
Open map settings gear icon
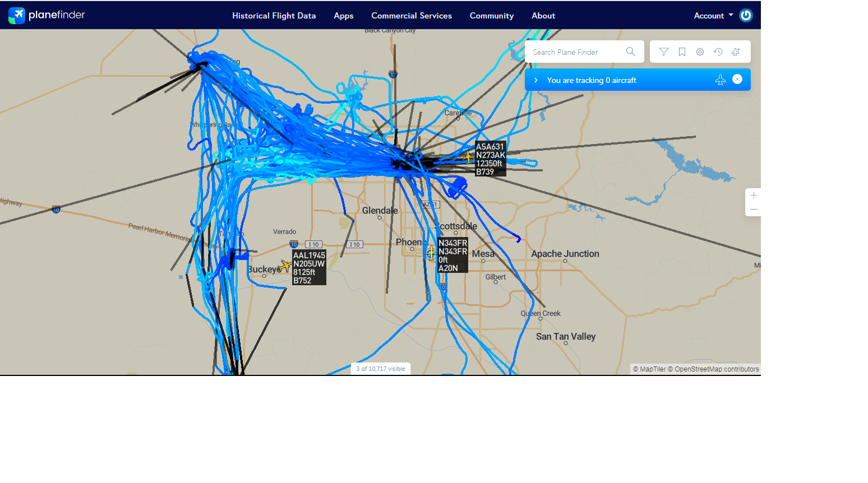click(x=700, y=52)
